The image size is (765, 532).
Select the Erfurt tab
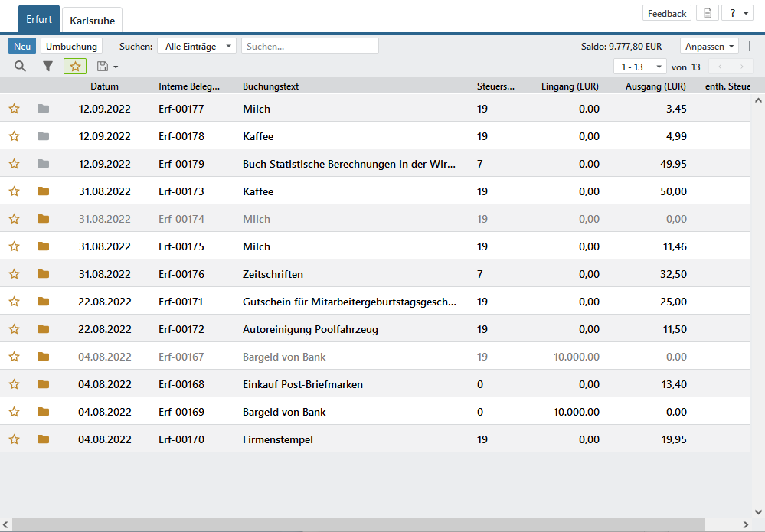(x=39, y=19)
